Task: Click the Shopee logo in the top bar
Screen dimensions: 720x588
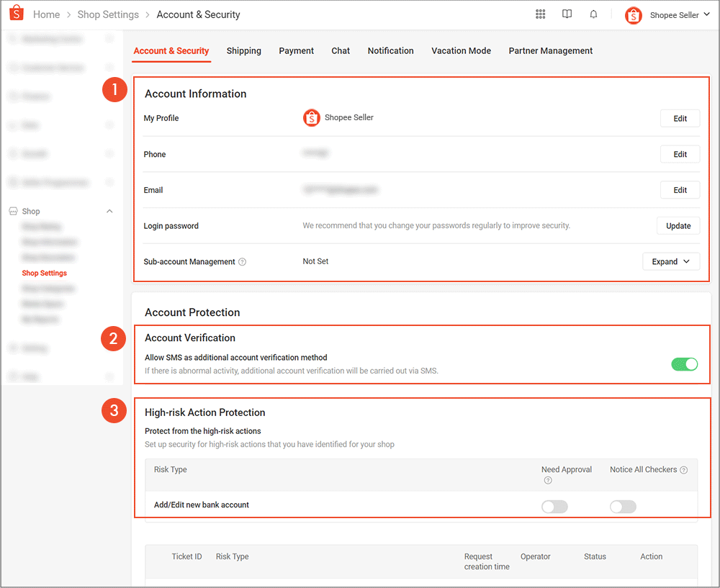Action: tap(16, 14)
